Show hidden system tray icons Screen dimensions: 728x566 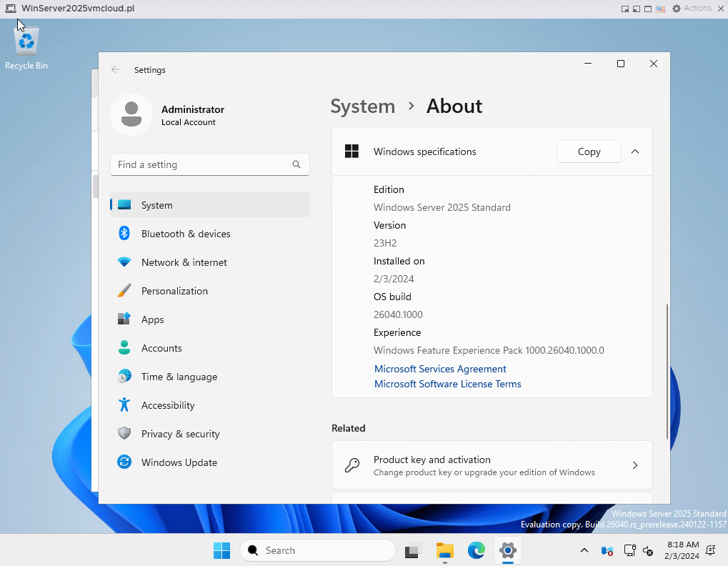(584, 550)
